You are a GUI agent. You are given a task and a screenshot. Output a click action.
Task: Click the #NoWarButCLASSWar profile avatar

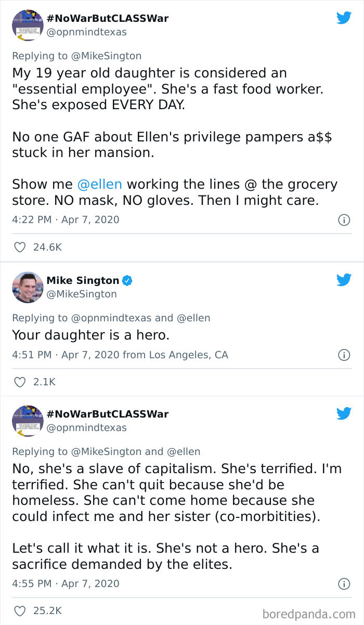(x=28, y=25)
